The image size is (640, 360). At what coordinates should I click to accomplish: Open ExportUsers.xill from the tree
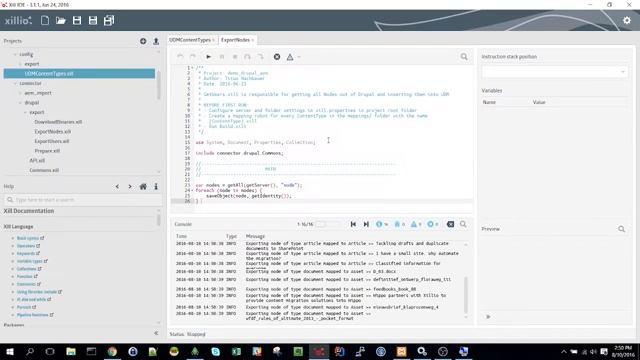52,141
